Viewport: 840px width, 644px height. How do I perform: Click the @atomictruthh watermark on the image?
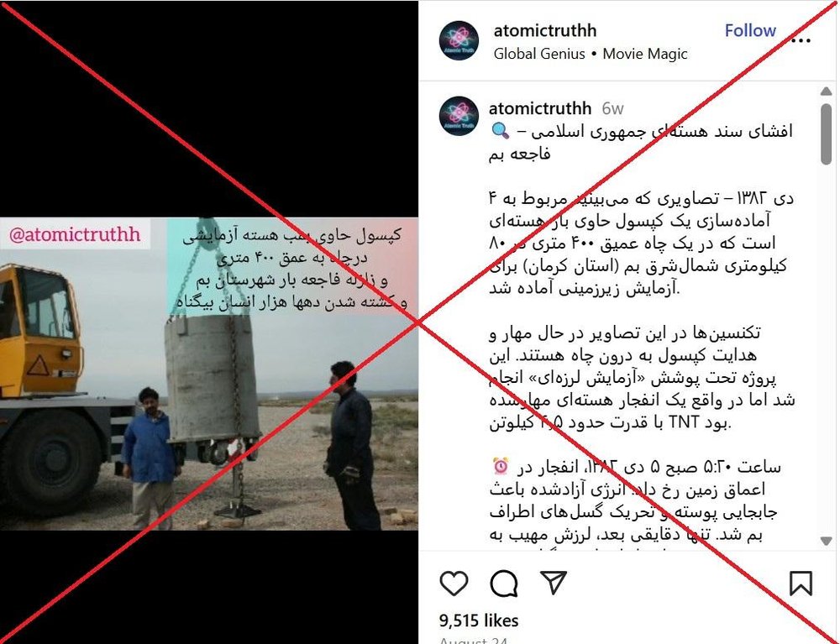[x=75, y=234]
